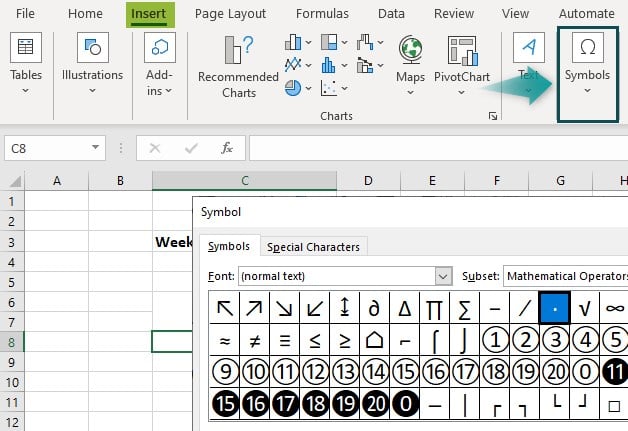Open the Subset combo box

tap(566, 276)
